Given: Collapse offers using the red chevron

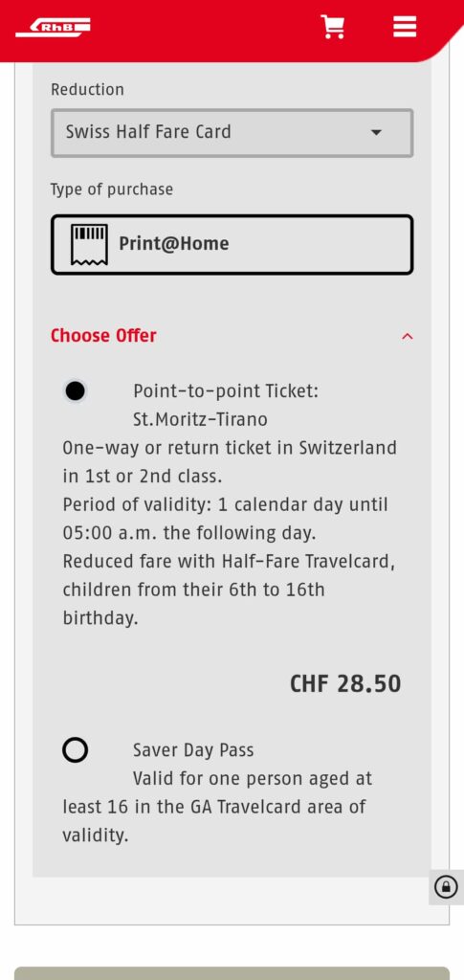Looking at the screenshot, I should click(408, 336).
